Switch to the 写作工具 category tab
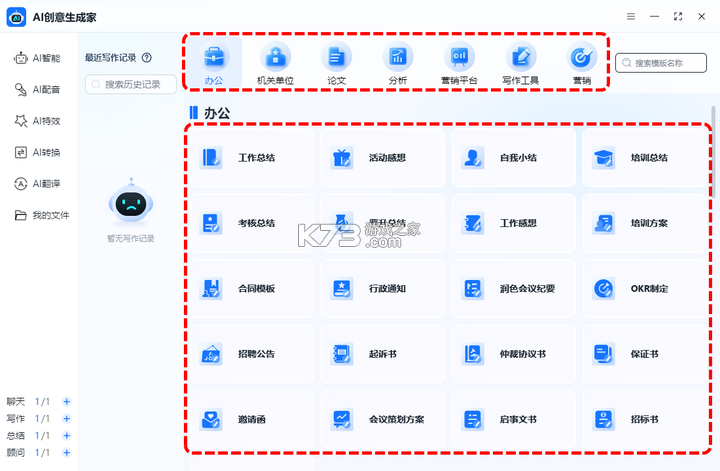The image size is (720, 471). [x=520, y=63]
